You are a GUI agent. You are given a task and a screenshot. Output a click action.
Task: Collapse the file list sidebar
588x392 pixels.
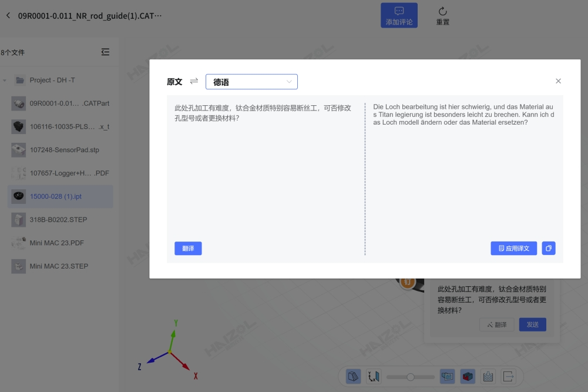coord(105,52)
